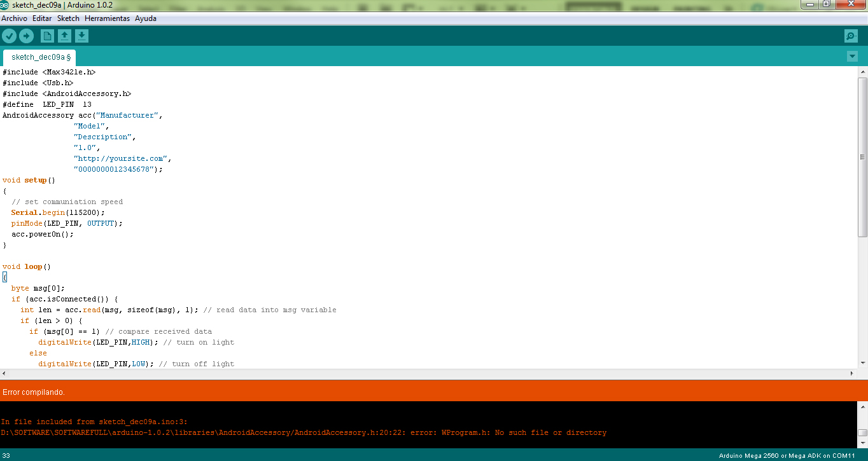Open the Serial Monitor with the magnifier icon
The width and height of the screenshot is (868, 461).
pos(851,36)
